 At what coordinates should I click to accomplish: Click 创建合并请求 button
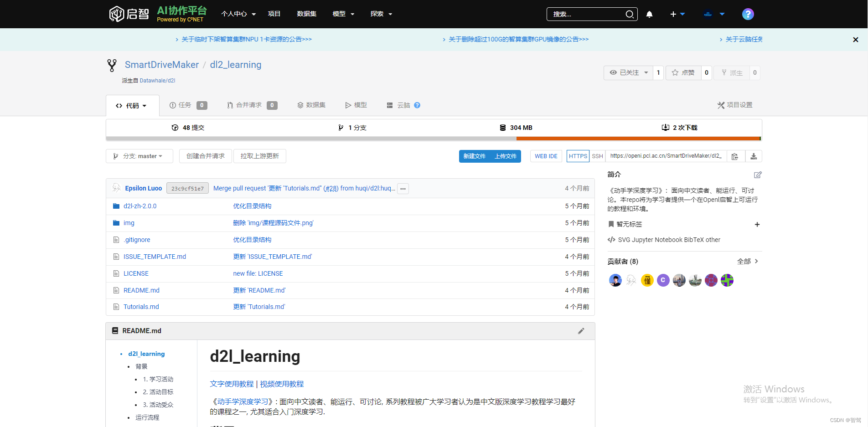click(x=206, y=156)
